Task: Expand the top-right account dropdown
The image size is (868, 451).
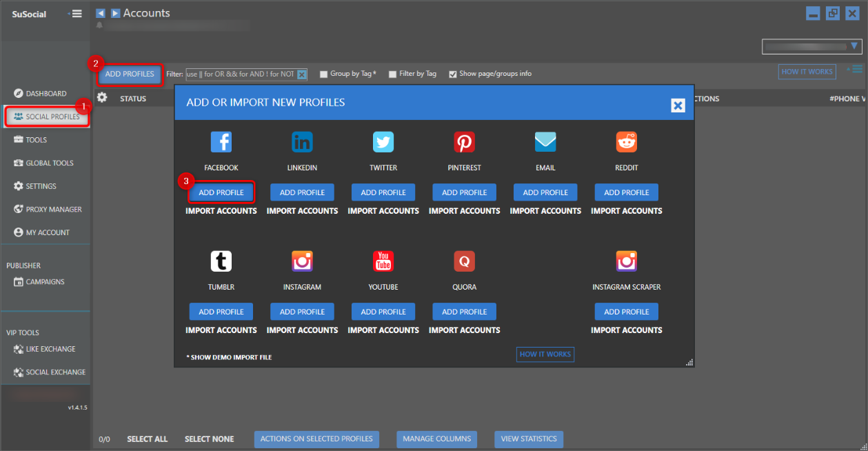Action: (812, 46)
